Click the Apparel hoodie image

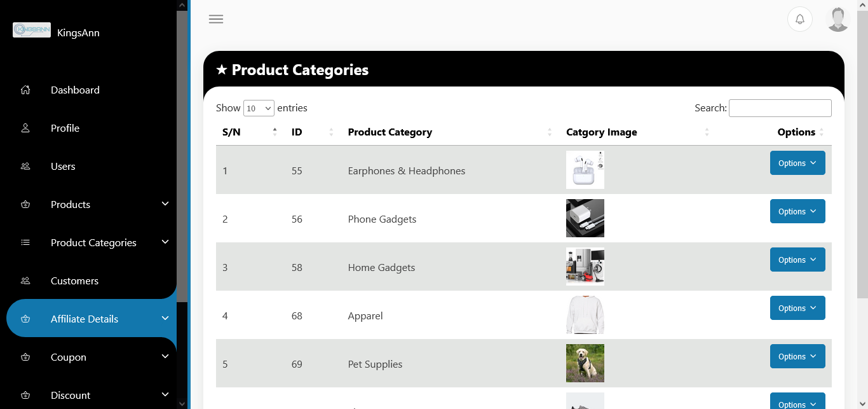click(585, 315)
